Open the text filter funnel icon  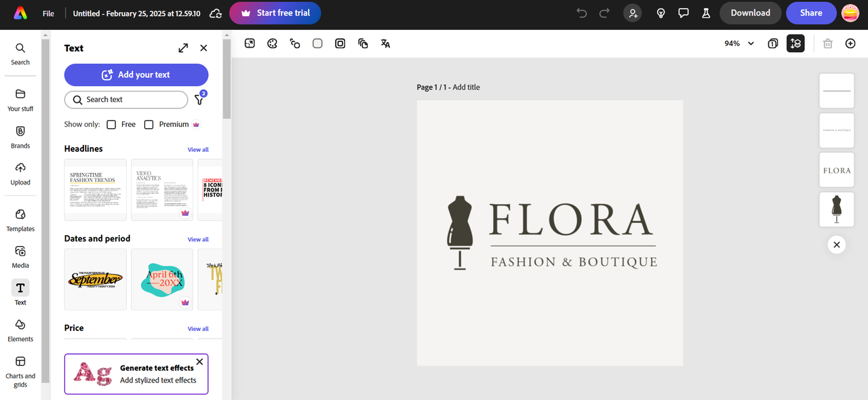199,100
